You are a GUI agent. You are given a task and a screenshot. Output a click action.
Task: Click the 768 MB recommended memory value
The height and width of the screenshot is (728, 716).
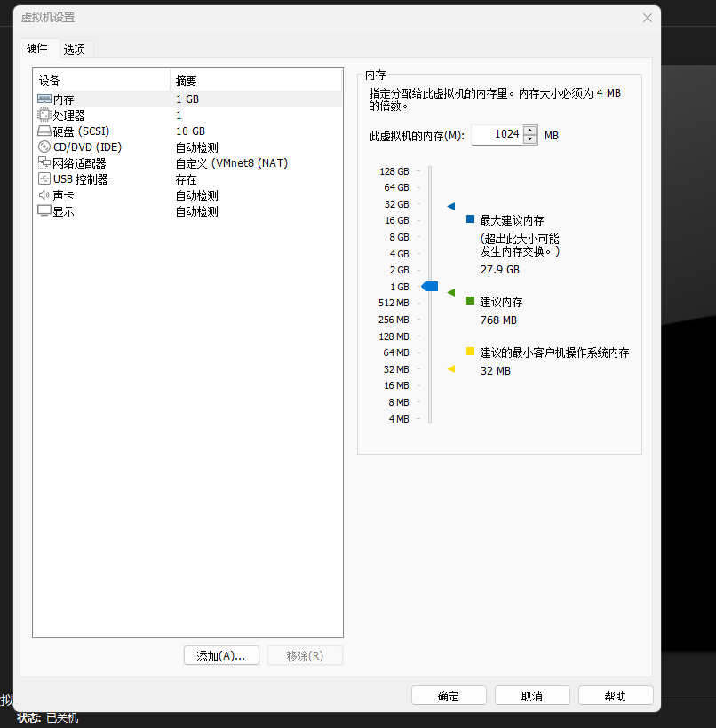(498, 320)
